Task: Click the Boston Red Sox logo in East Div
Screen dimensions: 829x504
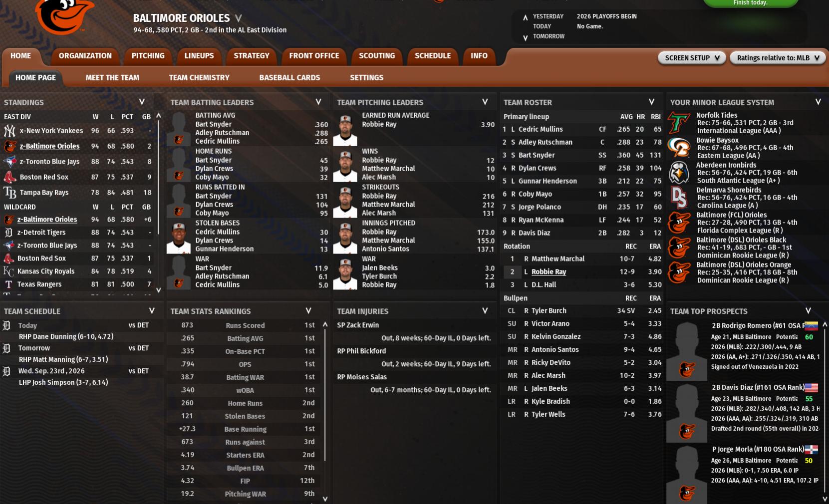Action: point(9,177)
